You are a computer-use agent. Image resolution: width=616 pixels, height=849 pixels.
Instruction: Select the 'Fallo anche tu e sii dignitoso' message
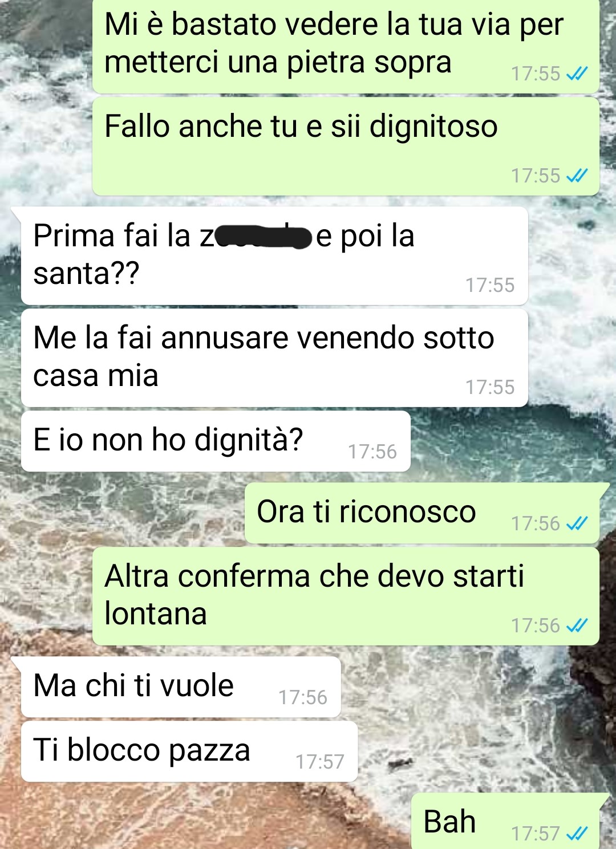point(346,147)
